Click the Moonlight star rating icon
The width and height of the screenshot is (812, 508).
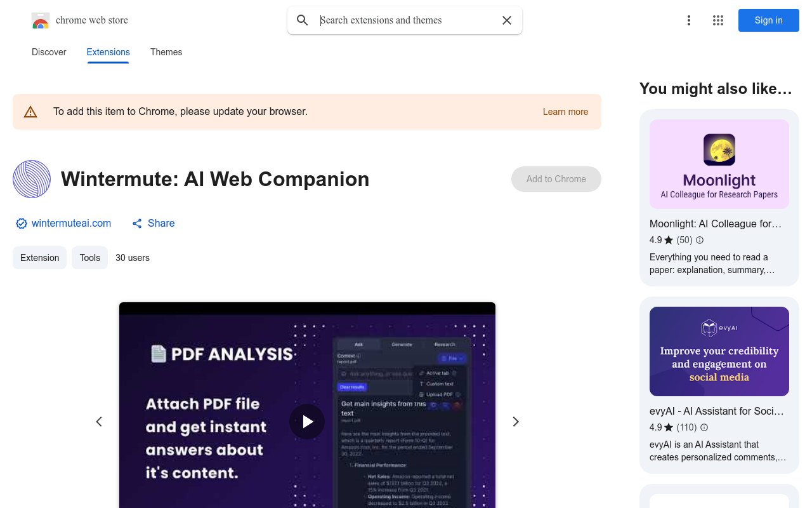(x=669, y=240)
